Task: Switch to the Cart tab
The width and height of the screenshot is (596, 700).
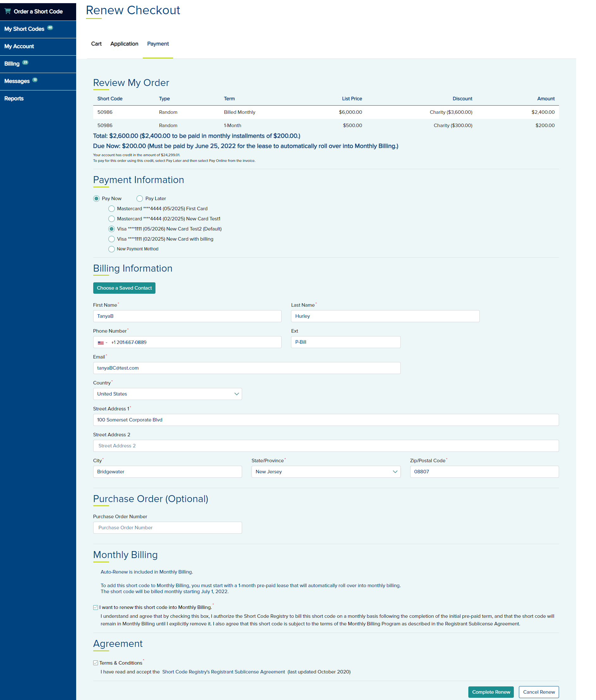Action: coord(96,44)
